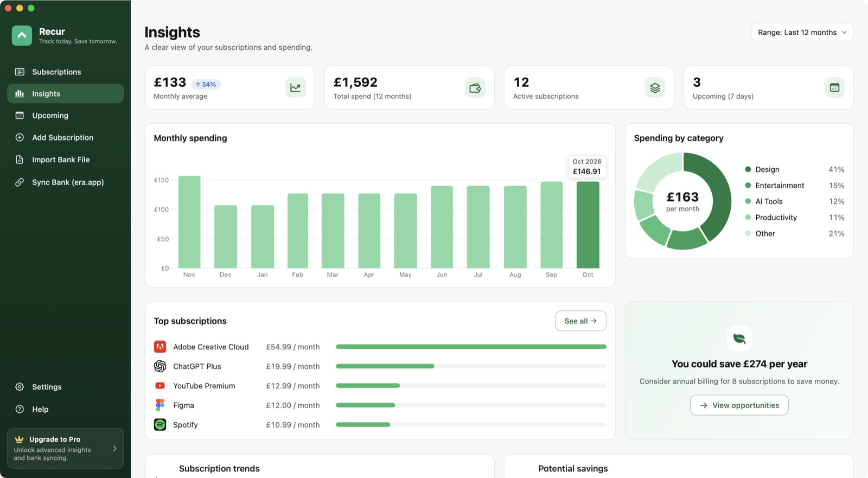The width and height of the screenshot is (868, 478).
Task: Click the AI Tools category label
Action: pos(769,201)
